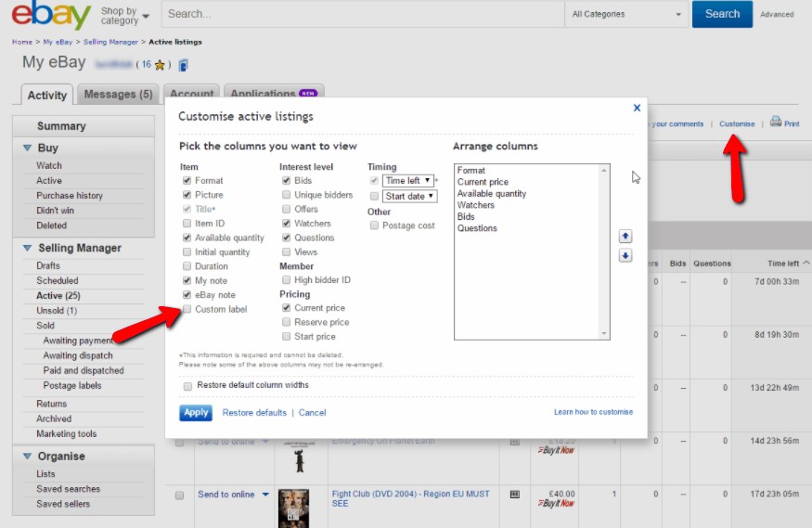Click the Search button
812x528 pixels.
coord(722,14)
